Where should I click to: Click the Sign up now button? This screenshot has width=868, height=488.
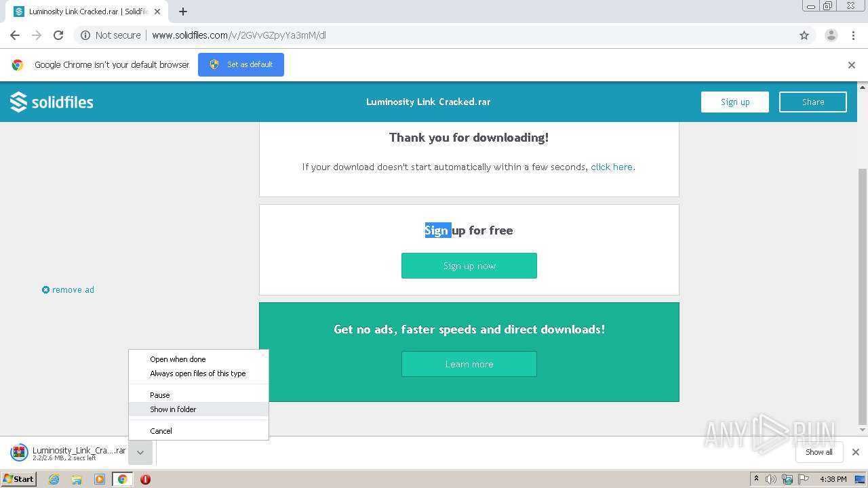pyautogui.click(x=469, y=266)
